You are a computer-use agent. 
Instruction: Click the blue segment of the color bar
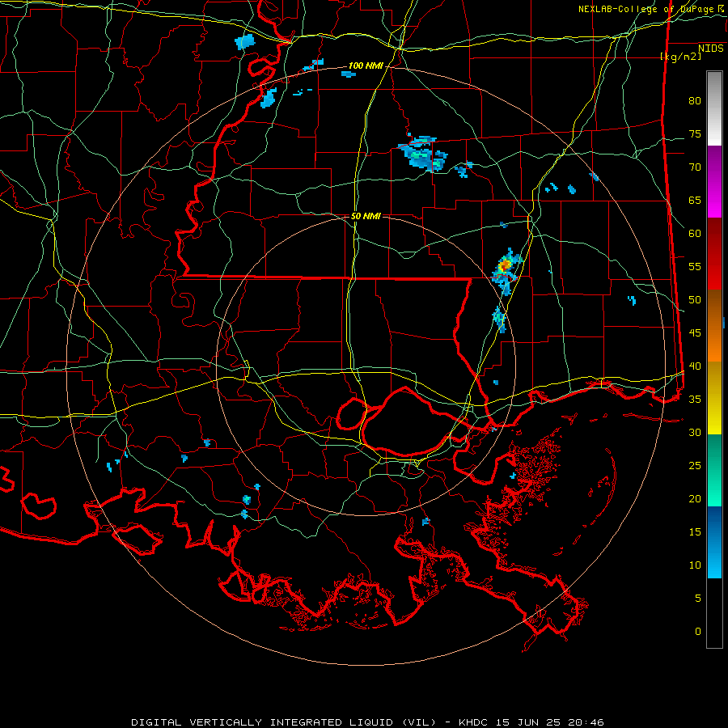(x=714, y=542)
